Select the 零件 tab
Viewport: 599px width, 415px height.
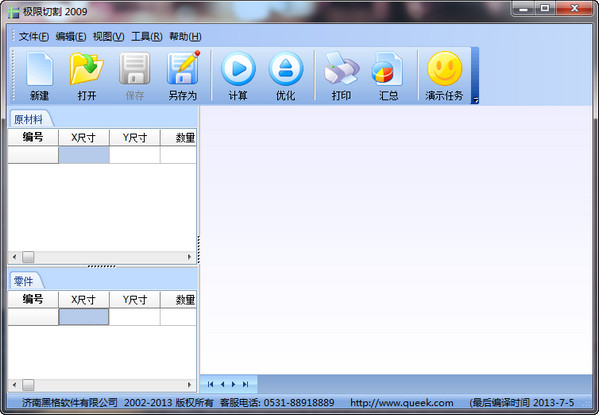(24, 281)
